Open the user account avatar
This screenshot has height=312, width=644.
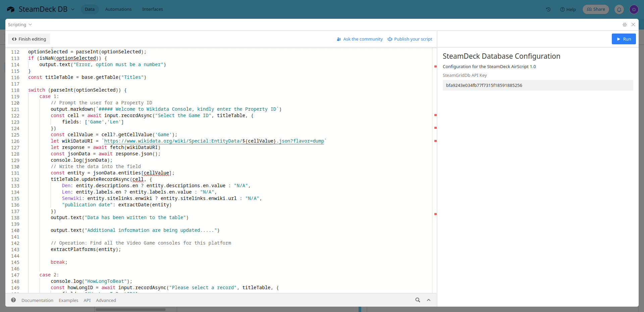634,9
